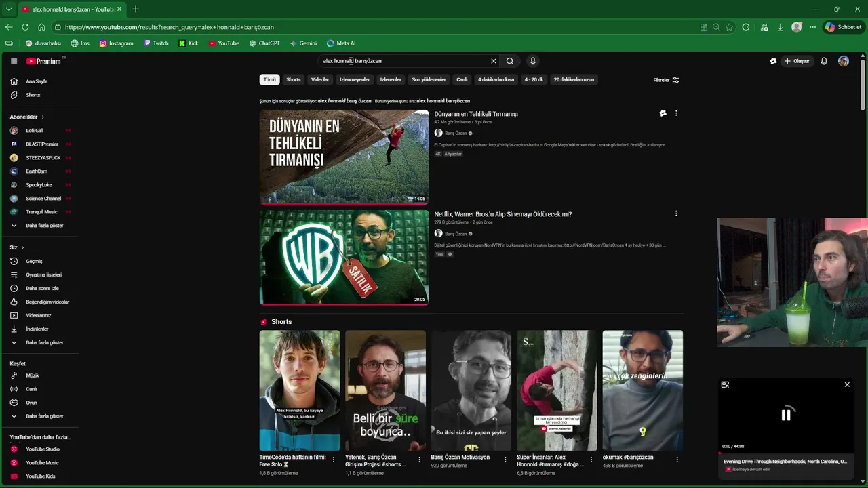Open Barış Özcan channel under first video

click(x=456, y=134)
